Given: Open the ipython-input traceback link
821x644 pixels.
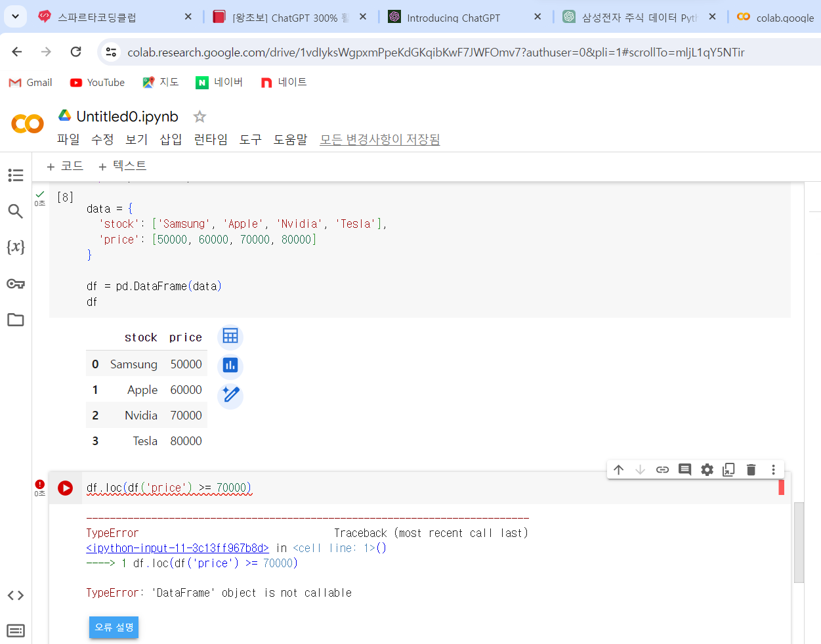Looking at the screenshot, I should (x=177, y=548).
